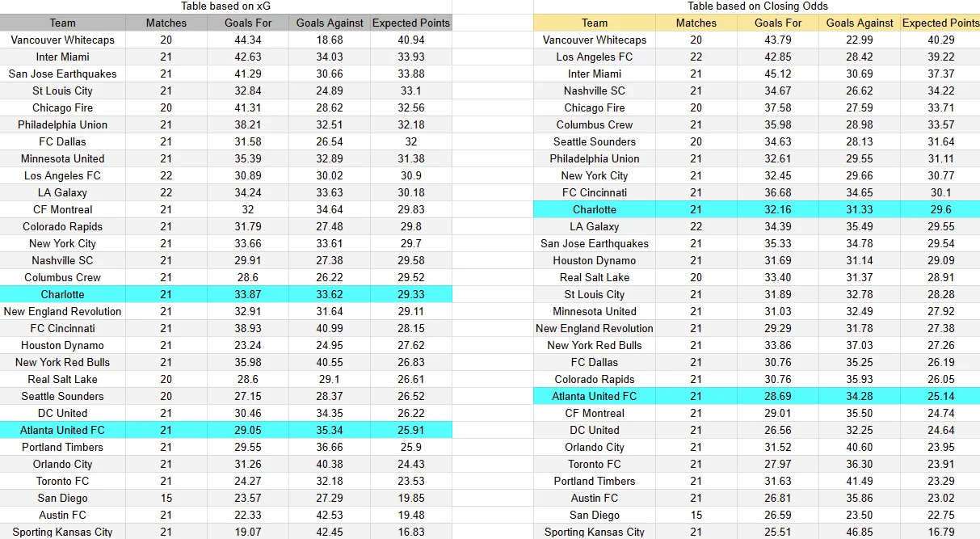Click the gray Goals For header cell

(248, 23)
